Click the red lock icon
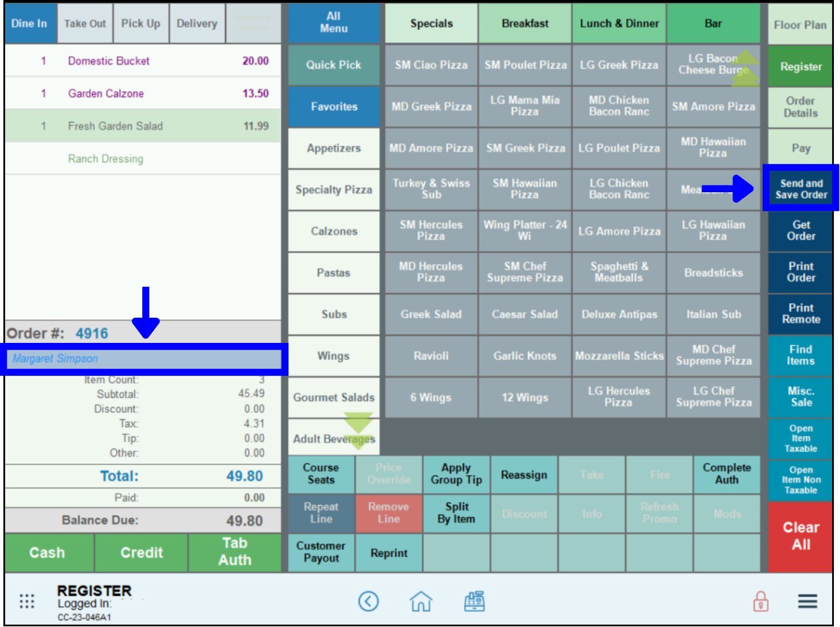 (759, 601)
